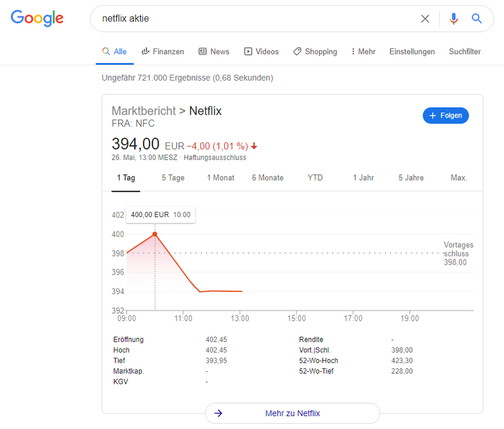Click the chart marker at 10:00

155,234
